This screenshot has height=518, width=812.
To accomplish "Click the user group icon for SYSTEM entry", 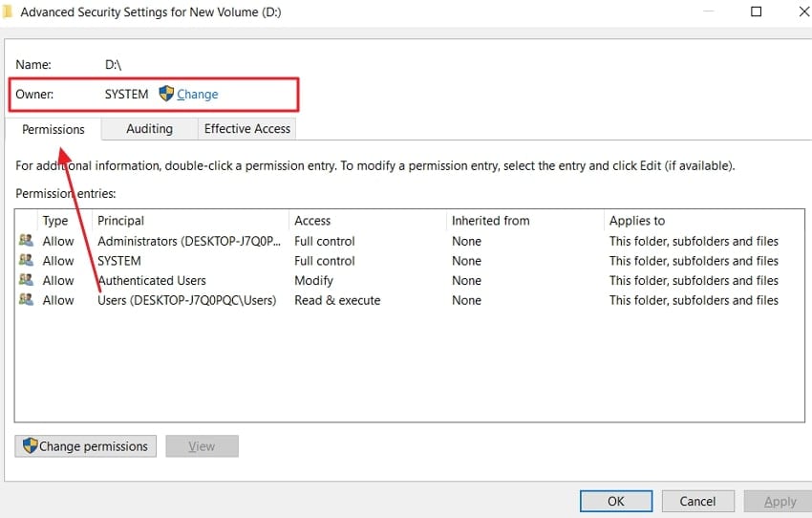I will point(26,261).
